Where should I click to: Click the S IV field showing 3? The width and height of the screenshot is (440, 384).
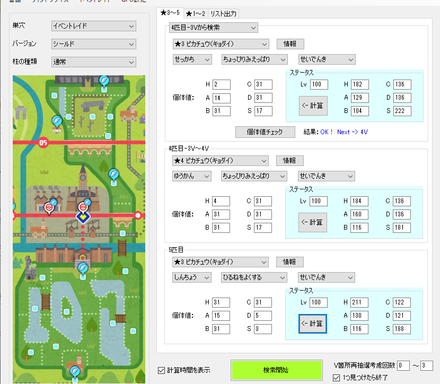click(263, 329)
